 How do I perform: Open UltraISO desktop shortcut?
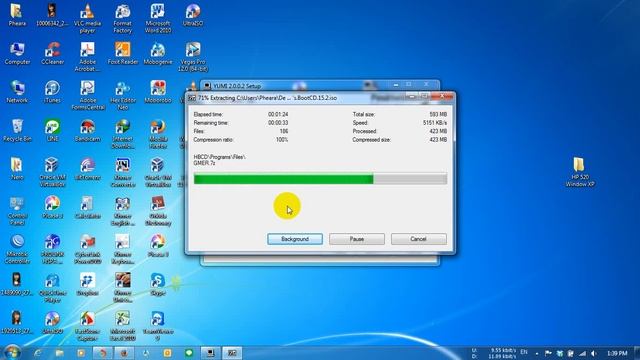point(193,15)
